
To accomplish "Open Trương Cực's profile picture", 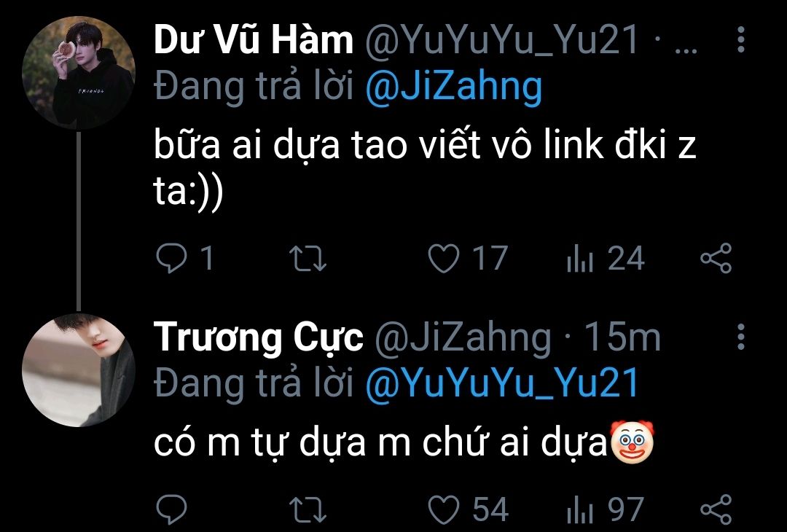I will point(79,370).
